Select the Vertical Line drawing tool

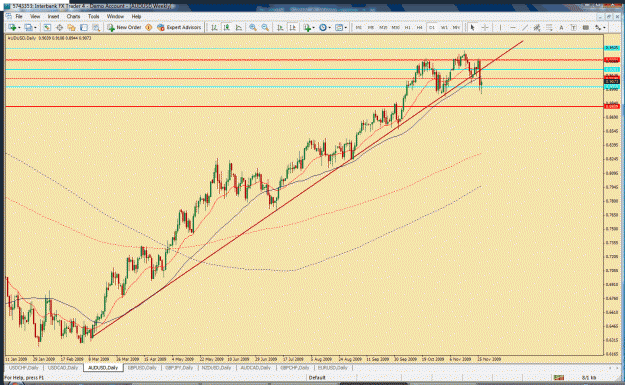501,28
